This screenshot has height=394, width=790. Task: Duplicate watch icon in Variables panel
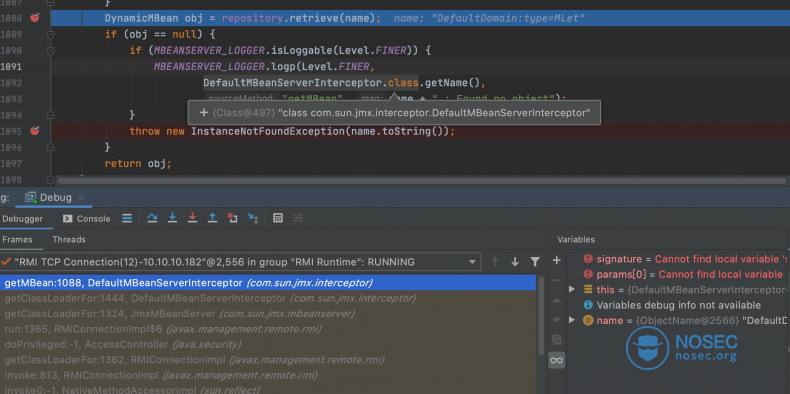click(557, 340)
